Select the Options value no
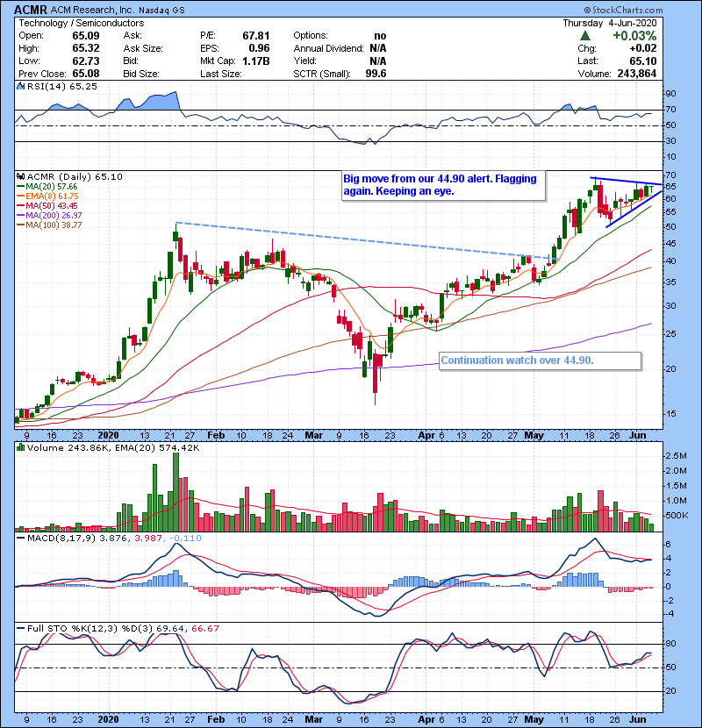The height and width of the screenshot is (728, 702). (380, 36)
